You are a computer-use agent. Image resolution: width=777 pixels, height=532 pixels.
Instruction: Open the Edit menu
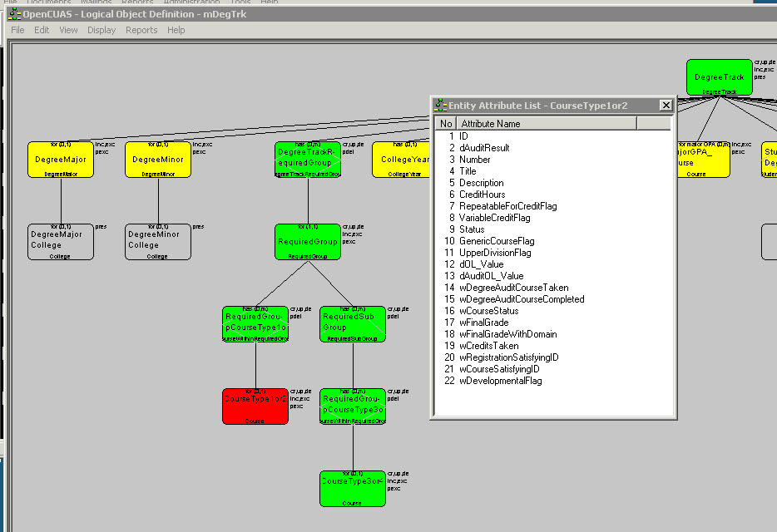coord(42,30)
